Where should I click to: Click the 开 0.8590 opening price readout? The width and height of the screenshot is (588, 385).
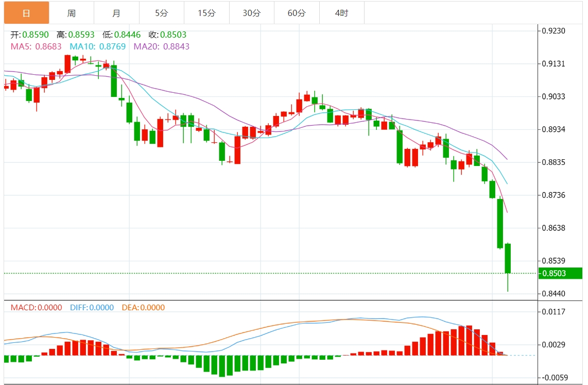pyautogui.click(x=30, y=35)
